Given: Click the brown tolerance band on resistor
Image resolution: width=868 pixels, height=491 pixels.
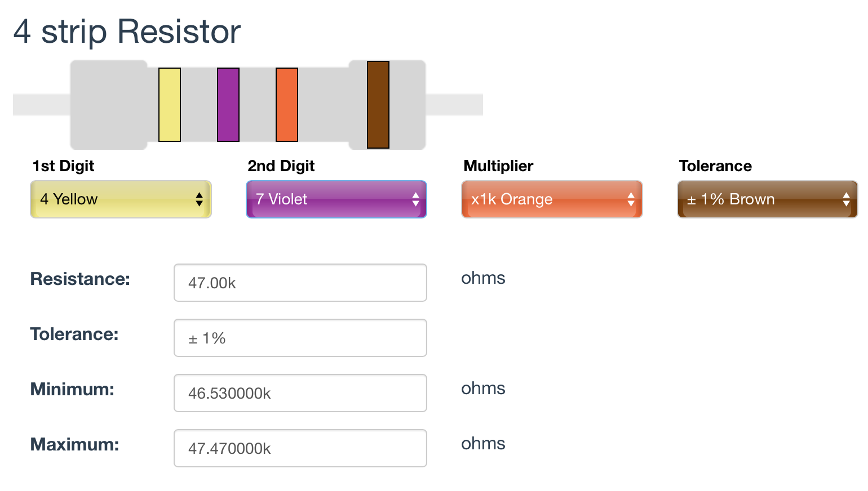Looking at the screenshot, I should click(378, 105).
